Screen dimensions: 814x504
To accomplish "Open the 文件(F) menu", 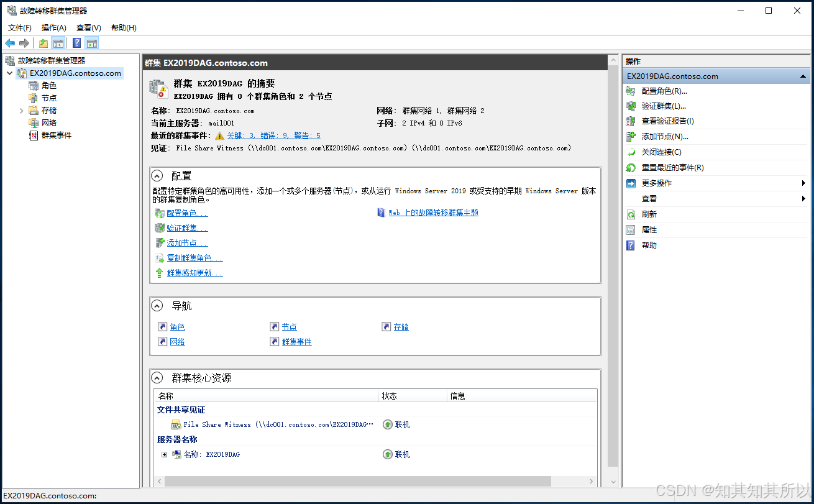I will 20,27.
